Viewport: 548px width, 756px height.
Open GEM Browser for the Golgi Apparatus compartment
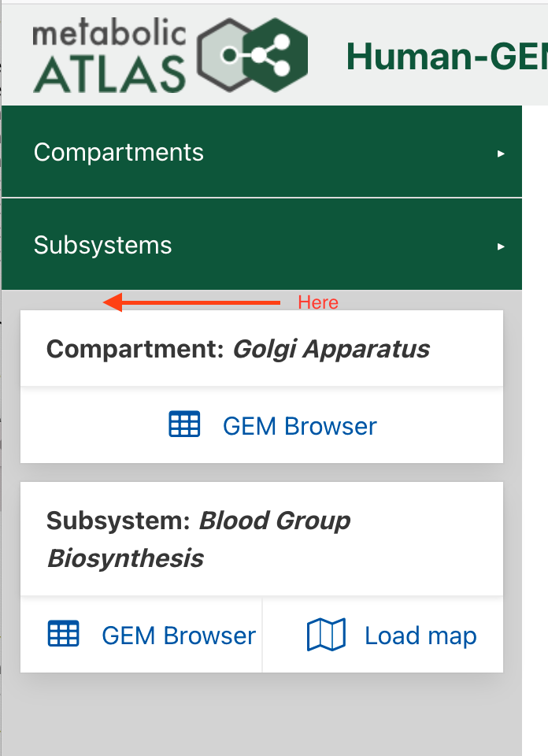pos(299,425)
